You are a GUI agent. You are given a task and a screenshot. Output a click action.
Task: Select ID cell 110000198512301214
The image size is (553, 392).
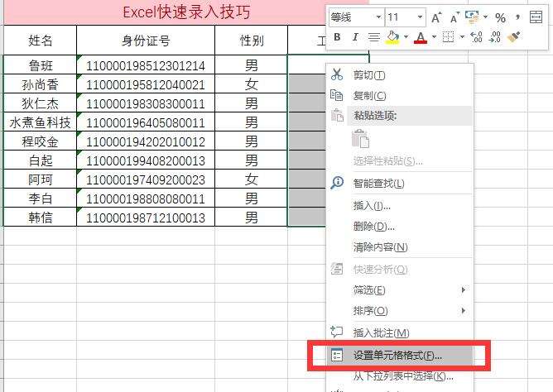(146, 65)
